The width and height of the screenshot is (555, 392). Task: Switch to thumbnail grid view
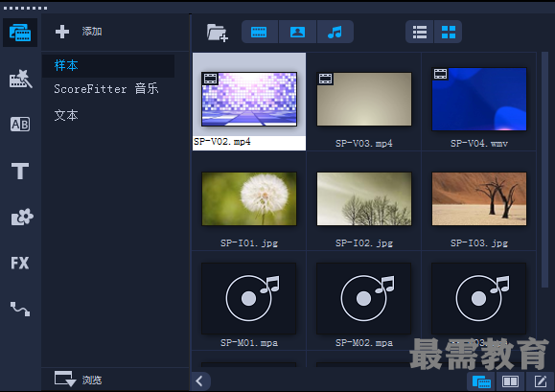[x=449, y=33]
